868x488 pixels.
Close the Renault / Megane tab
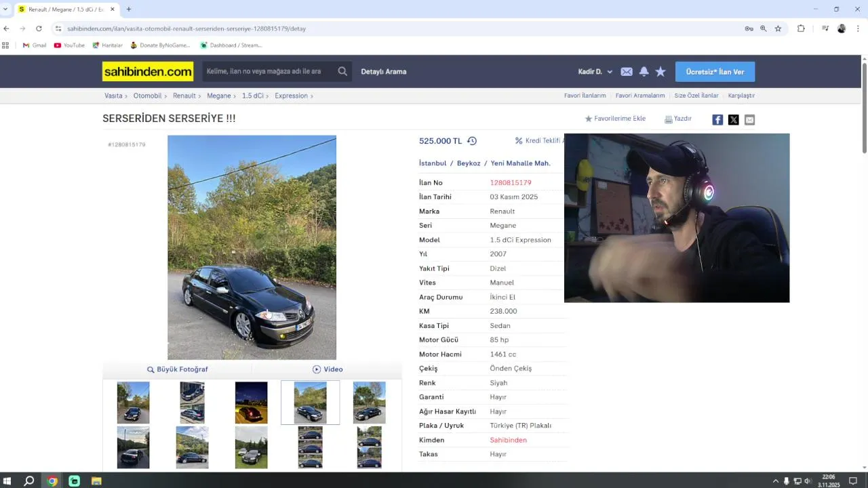[113, 9]
